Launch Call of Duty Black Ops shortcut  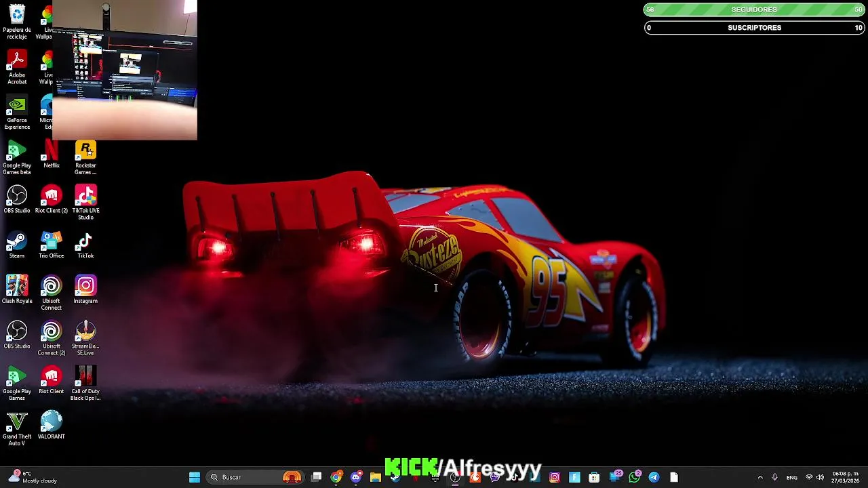(85, 384)
